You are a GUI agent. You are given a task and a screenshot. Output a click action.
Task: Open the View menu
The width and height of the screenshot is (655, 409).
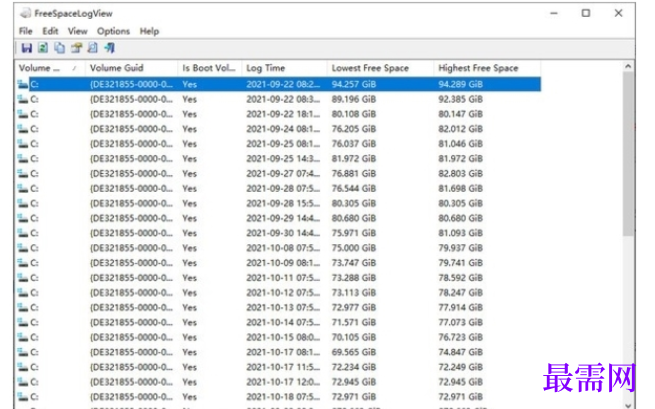click(x=78, y=31)
